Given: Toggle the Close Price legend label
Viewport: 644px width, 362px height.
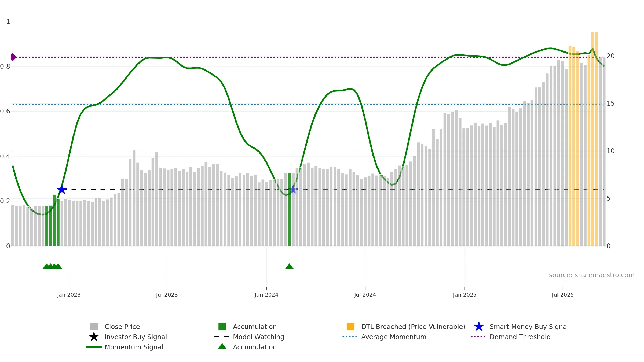Looking at the screenshot, I should (x=122, y=327).
